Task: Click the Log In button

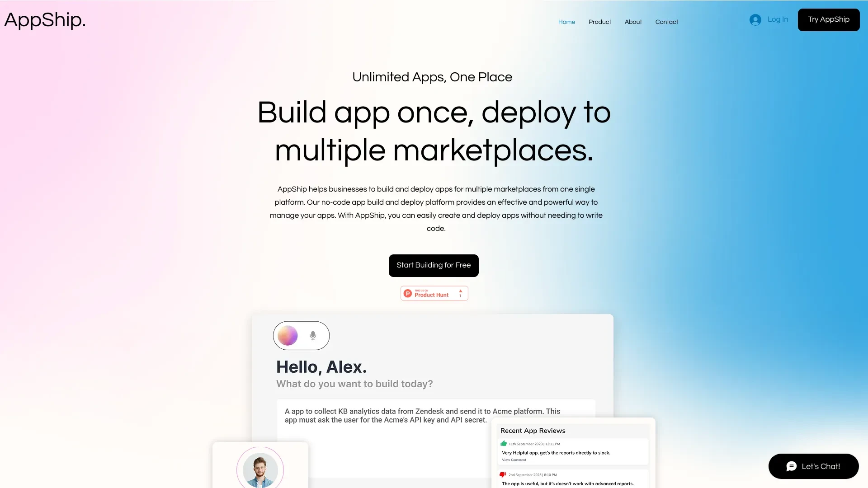Action: point(769,20)
